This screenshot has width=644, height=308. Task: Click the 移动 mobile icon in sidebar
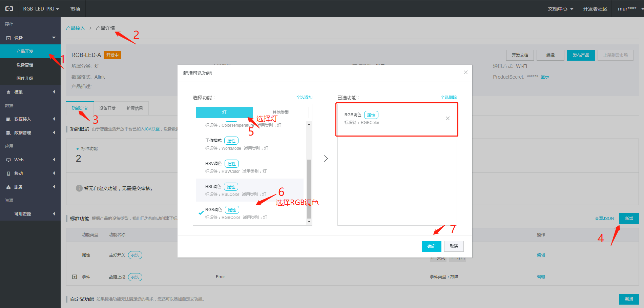coord(8,173)
